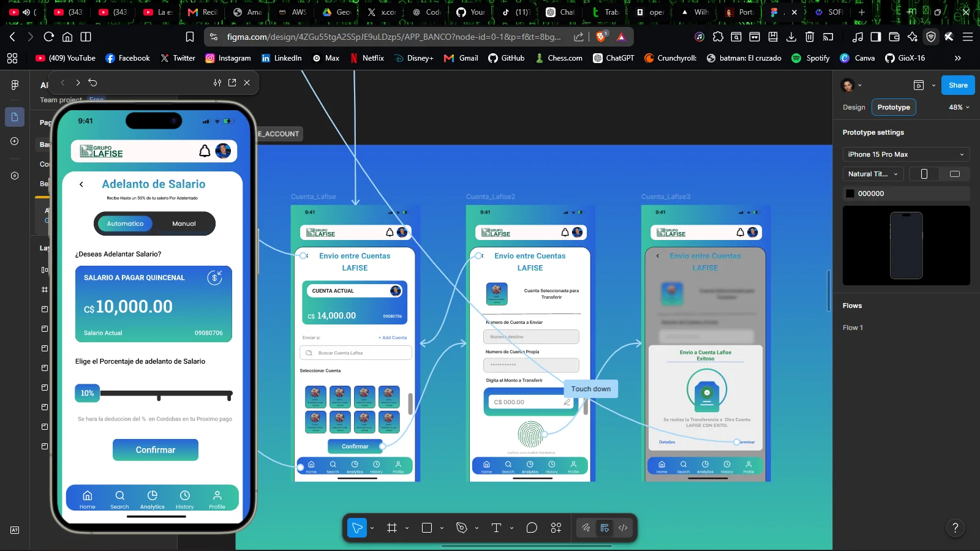The width and height of the screenshot is (980, 551).
Task: Select Flow 1 in Flows list
Action: (853, 328)
